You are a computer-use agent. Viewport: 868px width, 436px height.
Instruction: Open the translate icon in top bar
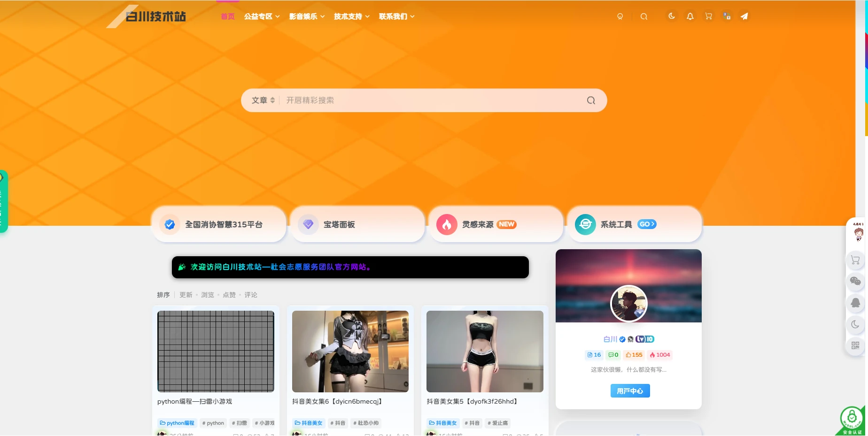[x=726, y=16]
